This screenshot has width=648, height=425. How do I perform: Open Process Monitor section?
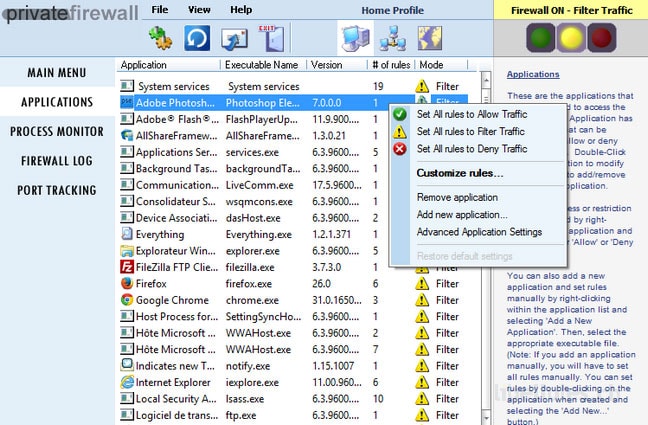click(x=57, y=131)
